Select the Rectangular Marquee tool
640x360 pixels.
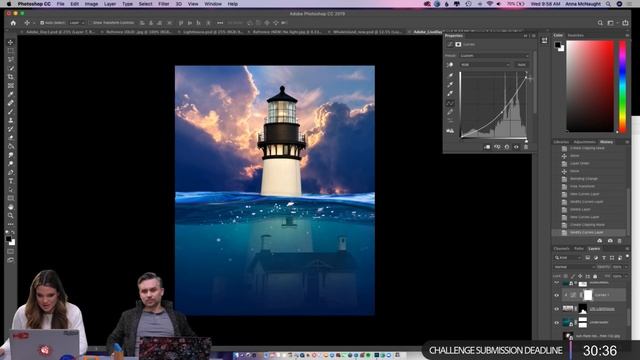click(11, 51)
